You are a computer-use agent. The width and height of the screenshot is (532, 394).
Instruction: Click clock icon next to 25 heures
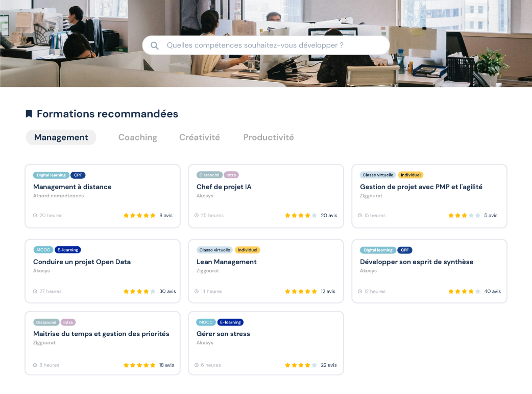point(197,215)
